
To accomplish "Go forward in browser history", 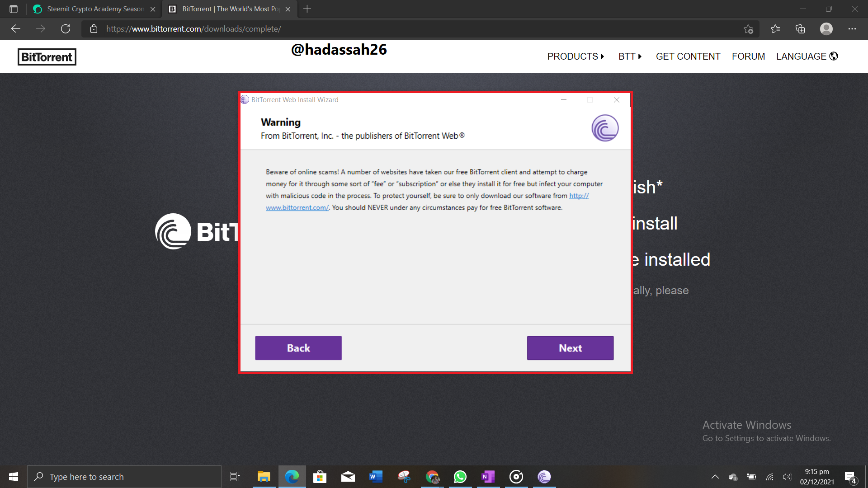I will [x=41, y=29].
